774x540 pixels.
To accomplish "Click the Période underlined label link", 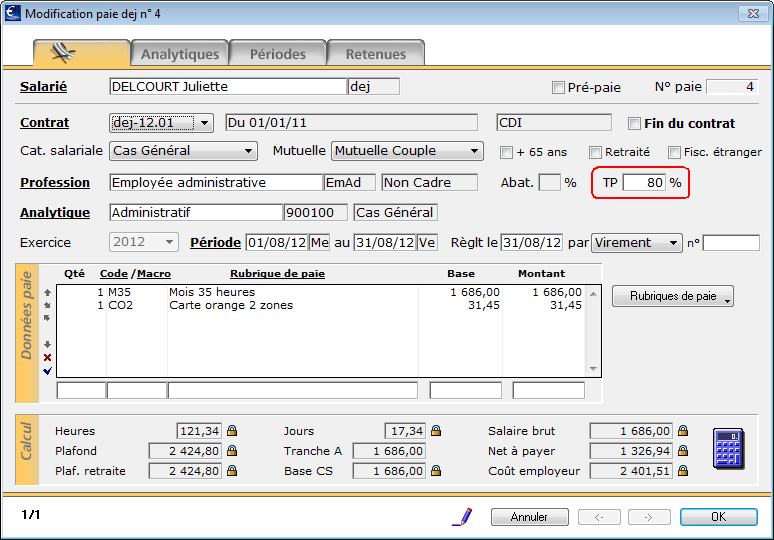I will coord(216,242).
